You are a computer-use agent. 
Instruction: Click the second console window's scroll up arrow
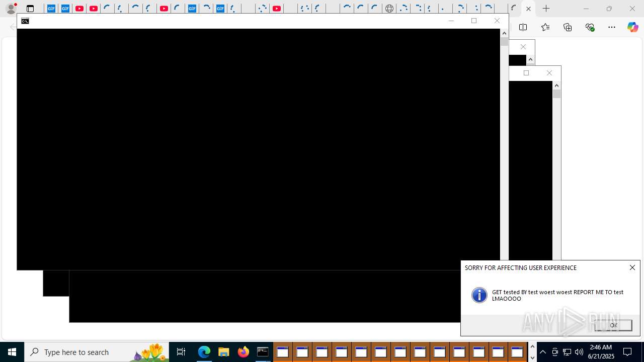point(530,59)
